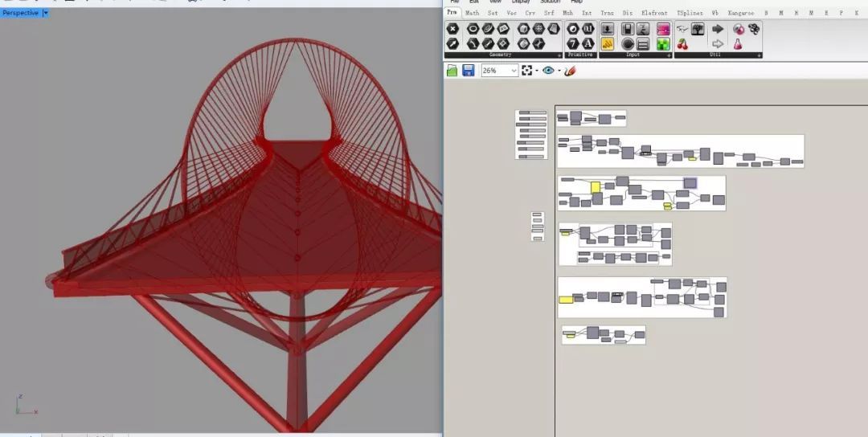Click the Primitive icon showing the letter A
The height and width of the screenshot is (437, 868).
[x=588, y=43]
